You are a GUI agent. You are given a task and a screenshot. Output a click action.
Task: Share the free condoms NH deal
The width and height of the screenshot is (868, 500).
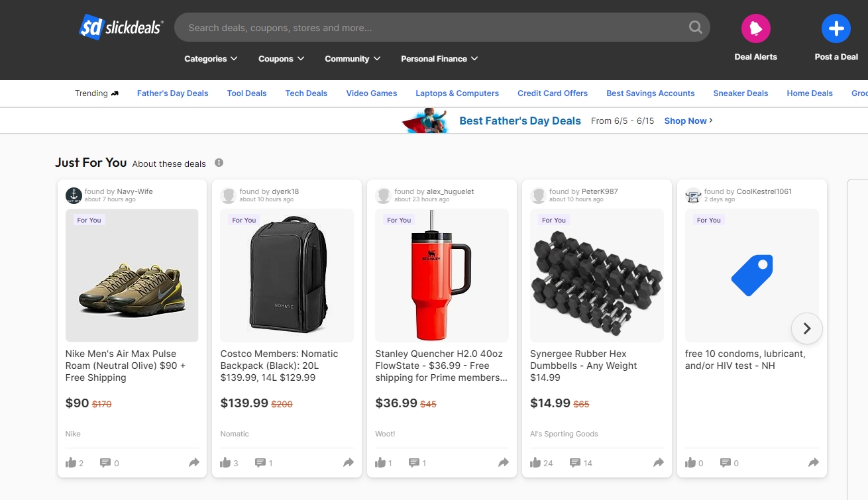point(814,463)
